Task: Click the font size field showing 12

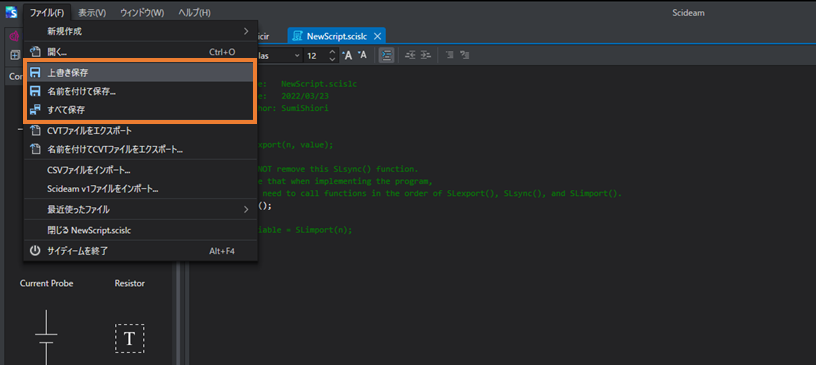Action: (x=315, y=55)
